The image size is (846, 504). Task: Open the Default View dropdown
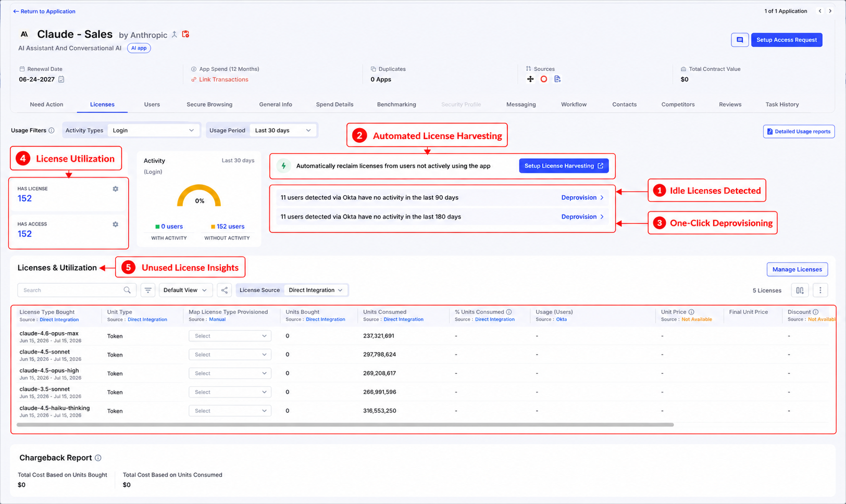click(185, 291)
